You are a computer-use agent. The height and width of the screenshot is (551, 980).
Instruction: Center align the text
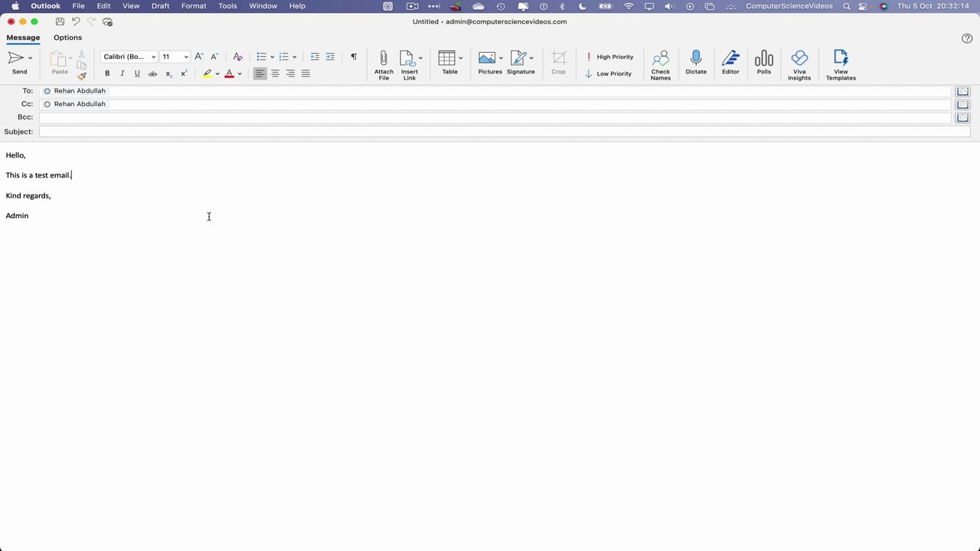click(275, 73)
